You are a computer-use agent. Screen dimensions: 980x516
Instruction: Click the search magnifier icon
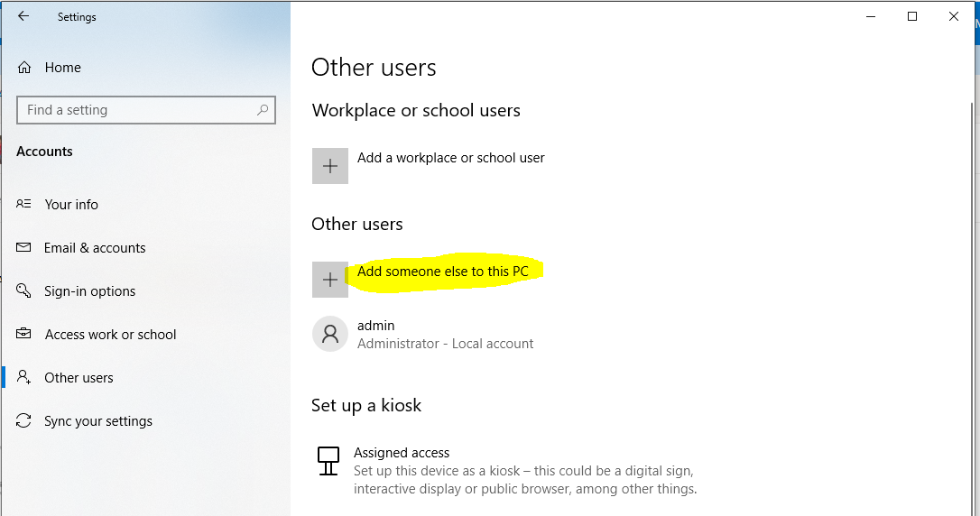[x=263, y=110]
